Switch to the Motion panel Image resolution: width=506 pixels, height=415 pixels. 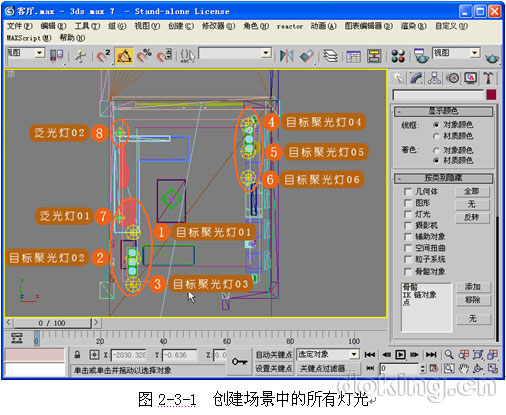[453, 78]
